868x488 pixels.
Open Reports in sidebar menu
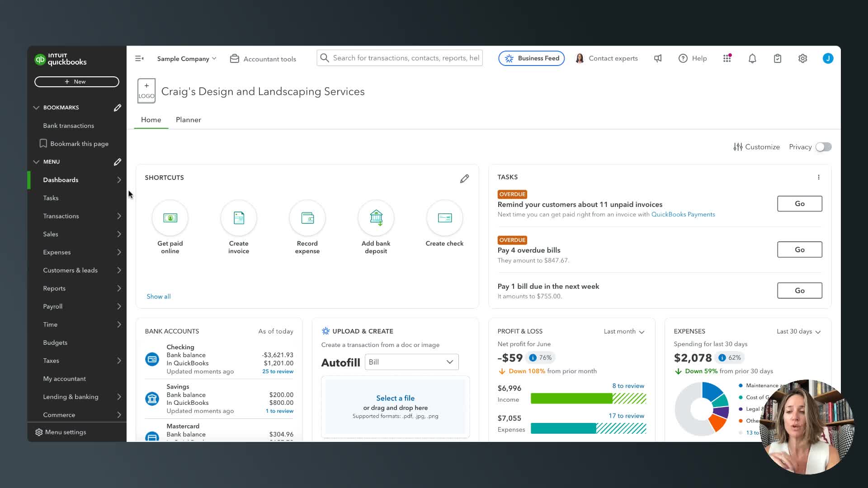[77, 288]
